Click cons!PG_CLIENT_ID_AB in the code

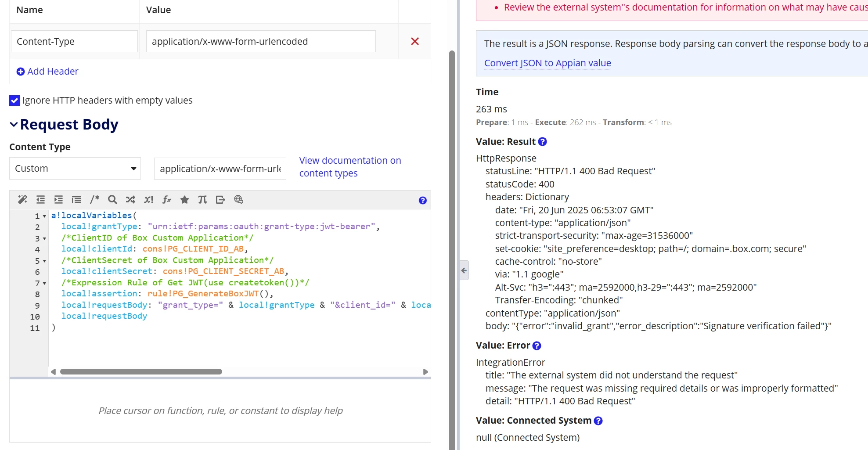[193, 249]
